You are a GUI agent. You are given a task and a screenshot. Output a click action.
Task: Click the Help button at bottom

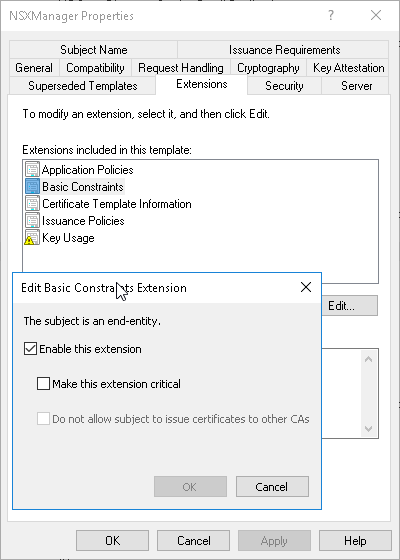pos(355,541)
